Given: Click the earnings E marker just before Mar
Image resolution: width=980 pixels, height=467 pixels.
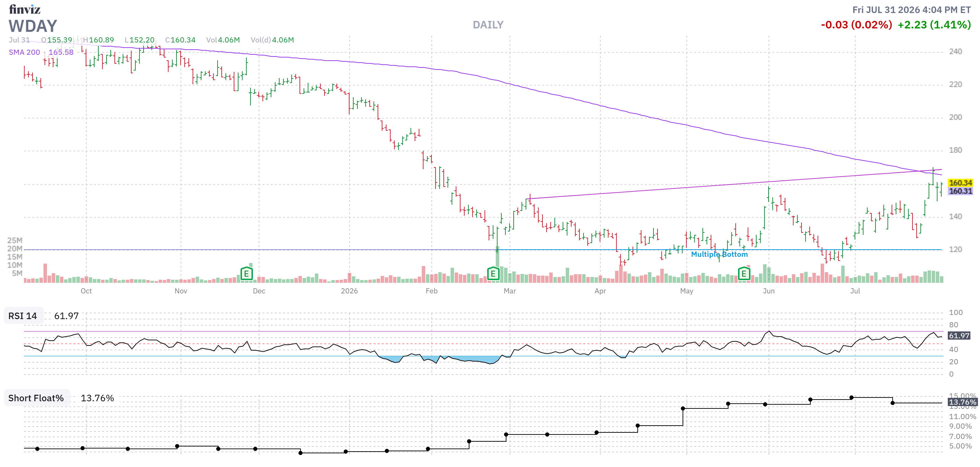Looking at the screenshot, I should [493, 273].
